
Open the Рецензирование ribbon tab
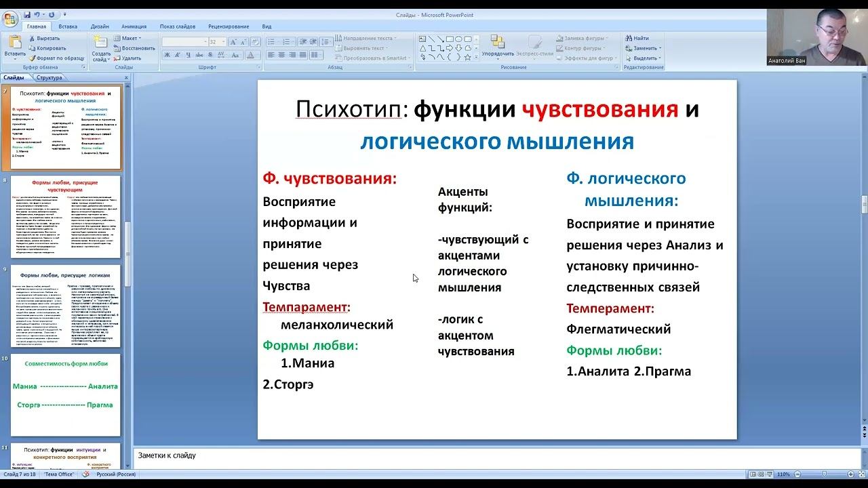tap(229, 26)
